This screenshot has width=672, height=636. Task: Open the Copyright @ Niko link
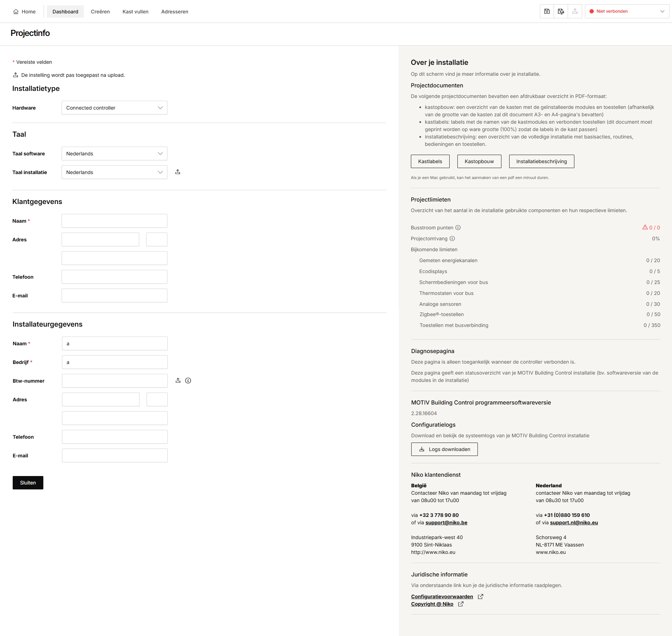click(x=432, y=604)
